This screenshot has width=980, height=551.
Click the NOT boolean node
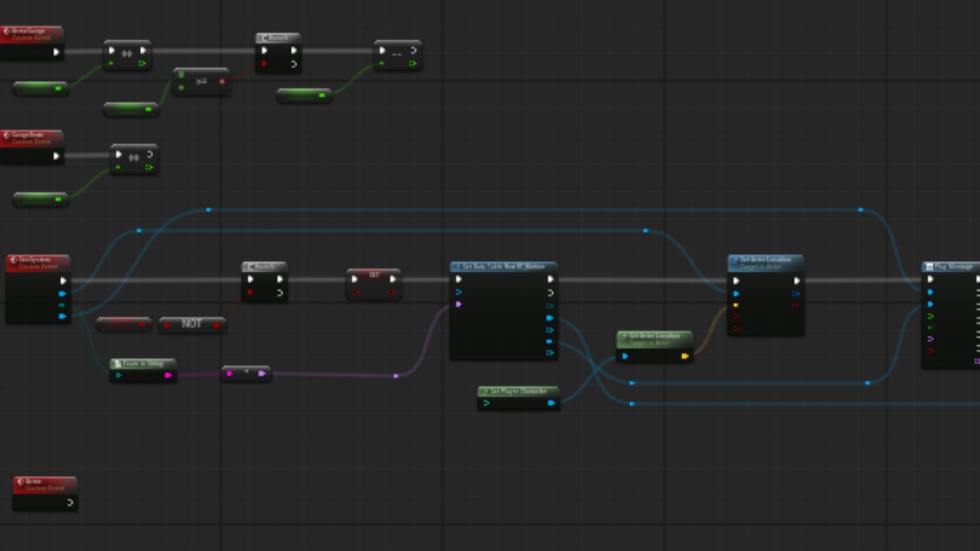point(191,324)
